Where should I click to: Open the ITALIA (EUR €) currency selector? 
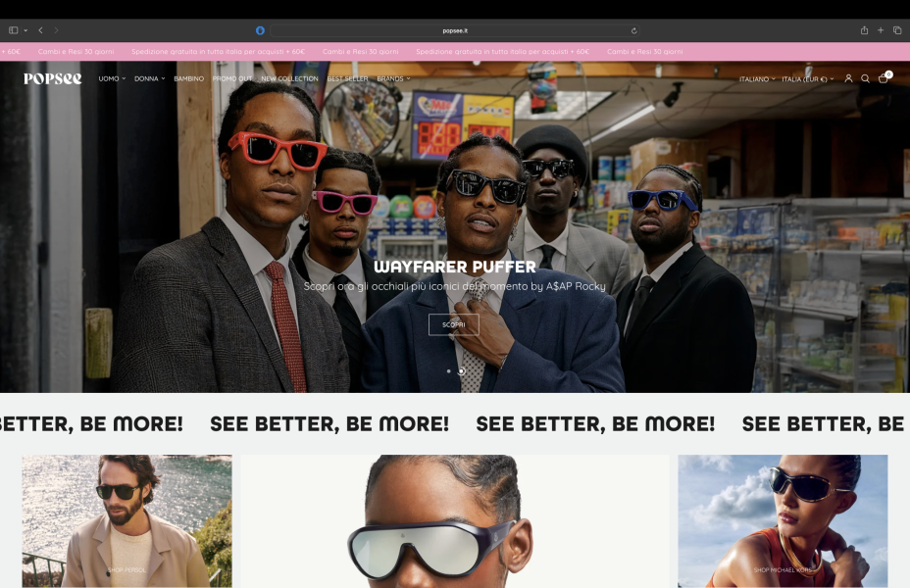(x=807, y=78)
